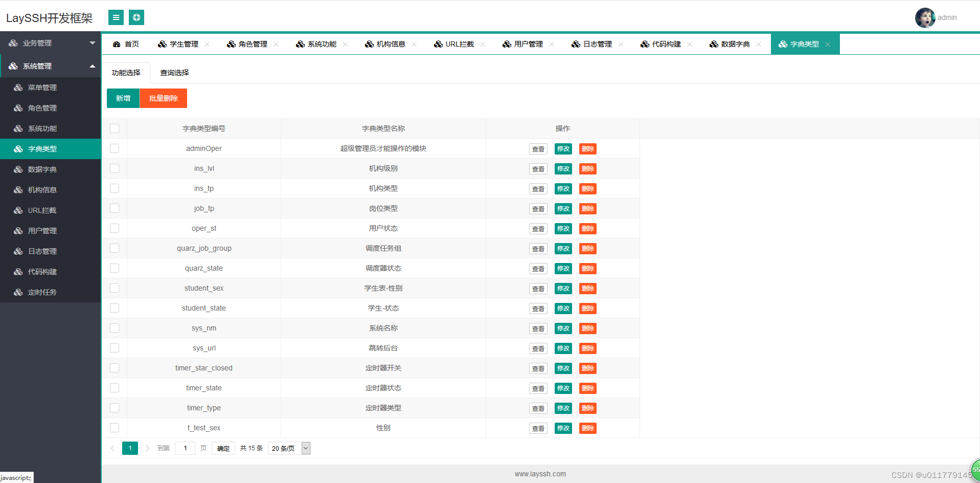Click the 新增 button
Viewport: 980px width, 483px height.
tap(123, 98)
